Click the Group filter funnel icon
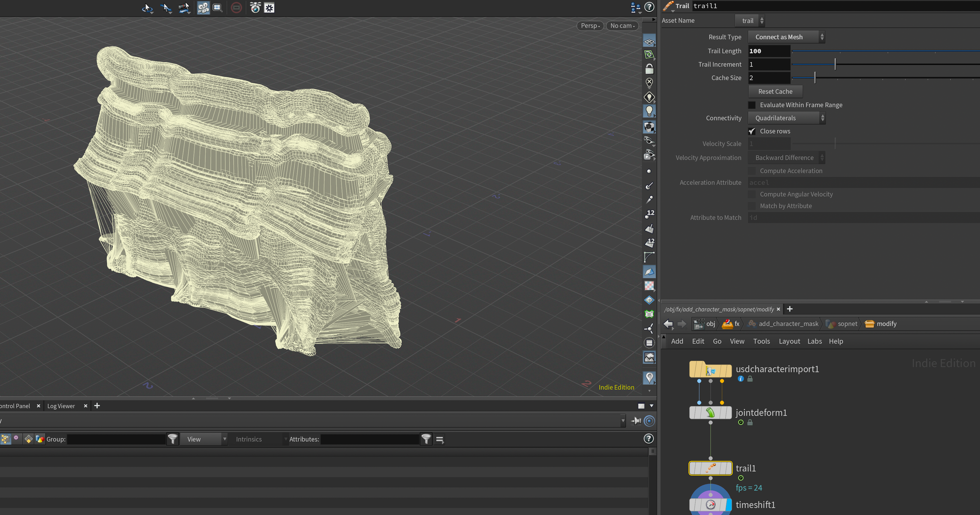 pyautogui.click(x=173, y=439)
